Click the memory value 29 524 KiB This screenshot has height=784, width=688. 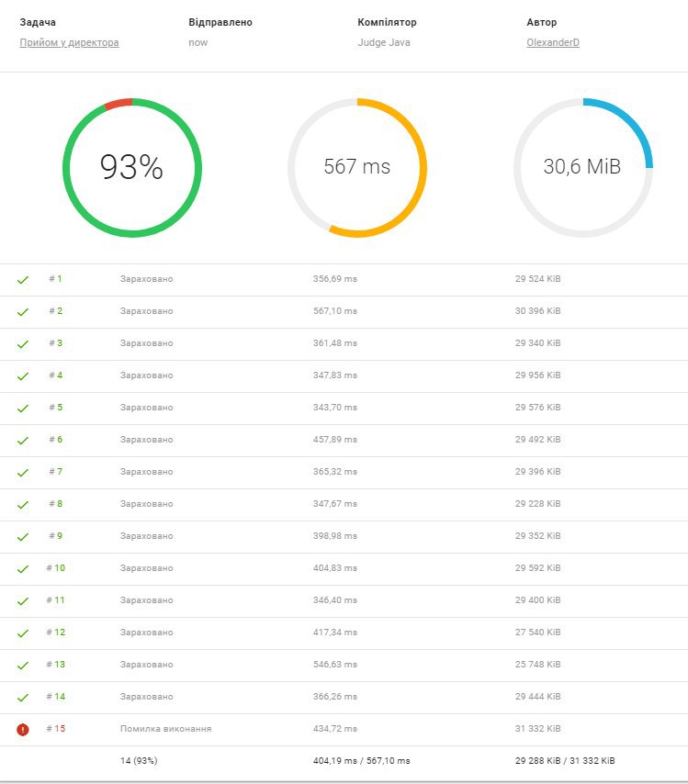[538, 278]
